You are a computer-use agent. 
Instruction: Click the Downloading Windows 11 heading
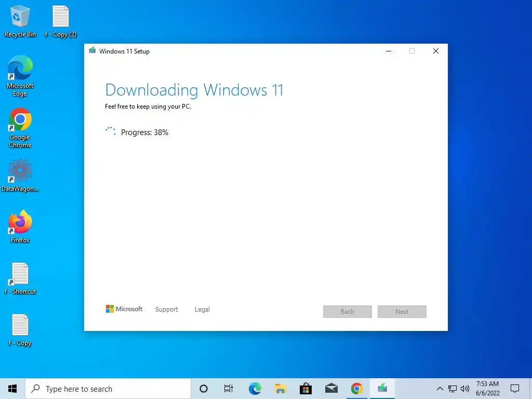(x=194, y=90)
